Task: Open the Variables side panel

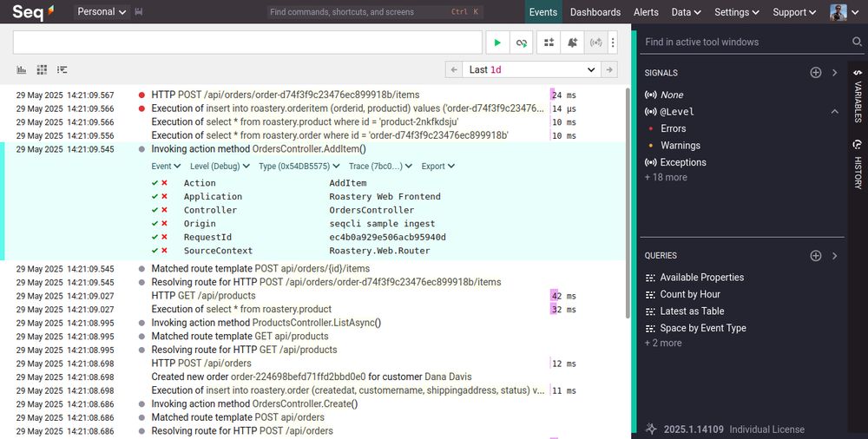Action: click(858, 95)
